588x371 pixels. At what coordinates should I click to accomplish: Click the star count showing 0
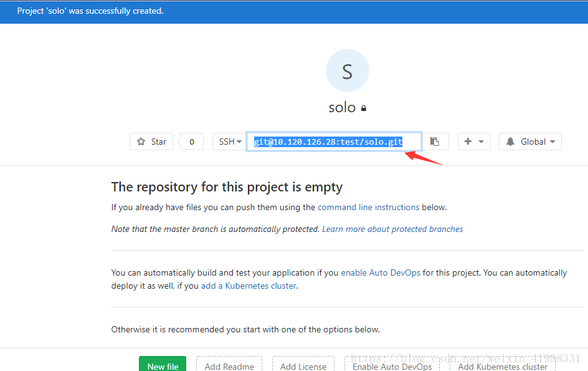(x=192, y=142)
